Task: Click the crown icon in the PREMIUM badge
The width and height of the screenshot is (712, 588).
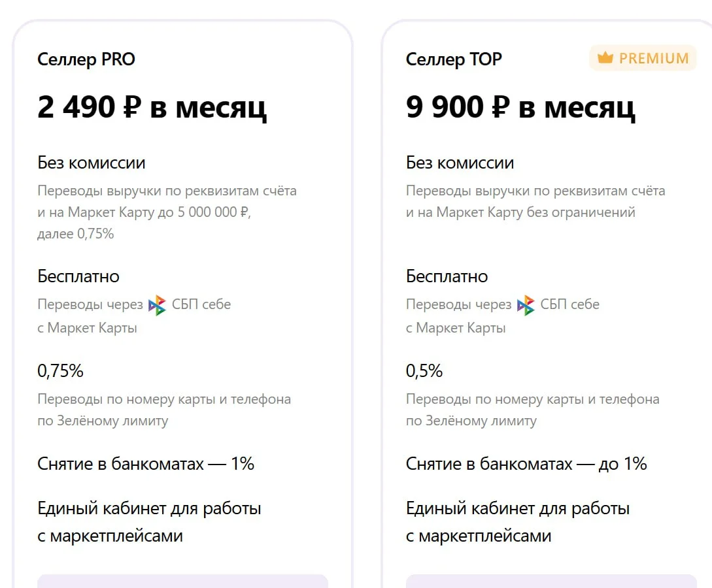Action: click(x=605, y=58)
